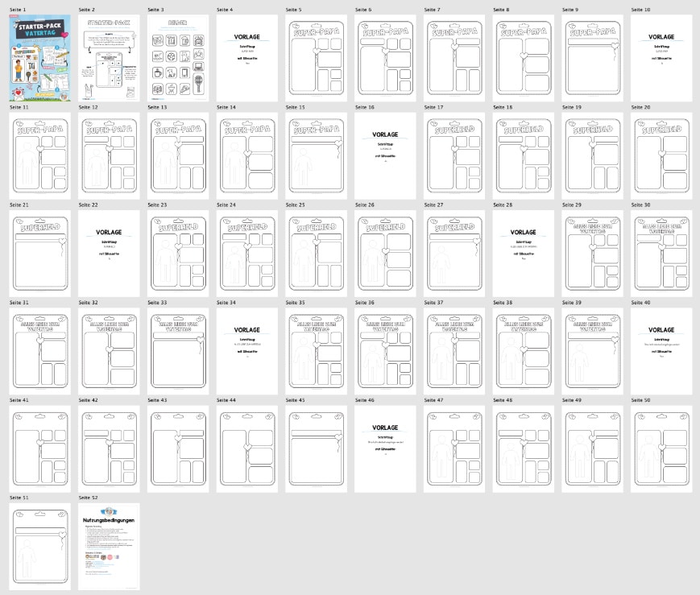Open the colorful Starter-Pack Vatertag cover page
The image size is (700, 595).
coord(39,58)
